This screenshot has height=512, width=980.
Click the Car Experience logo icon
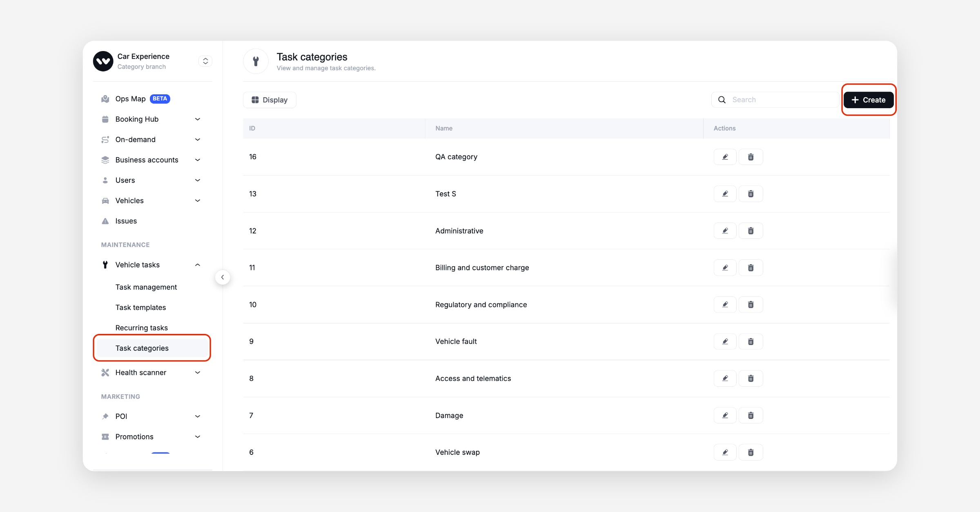(103, 61)
